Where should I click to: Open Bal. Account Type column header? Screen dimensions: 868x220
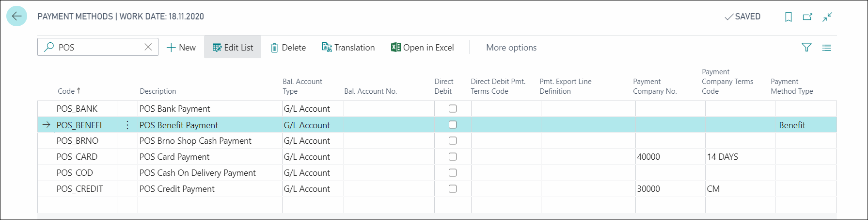pos(302,86)
